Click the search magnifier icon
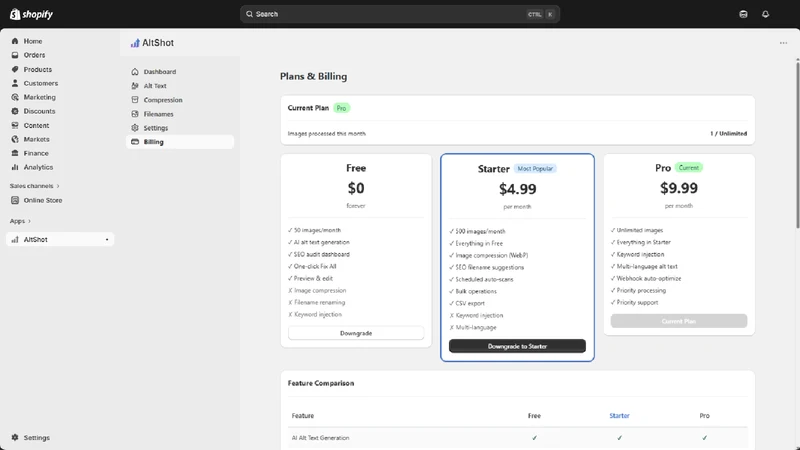 click(x=249, y=14)
